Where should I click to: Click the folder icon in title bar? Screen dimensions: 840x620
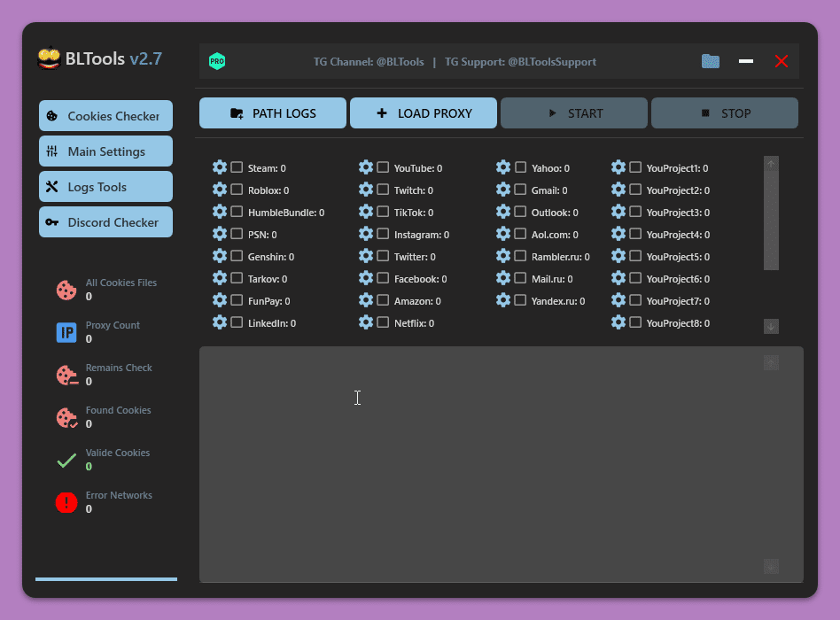(x=710, y=61)
